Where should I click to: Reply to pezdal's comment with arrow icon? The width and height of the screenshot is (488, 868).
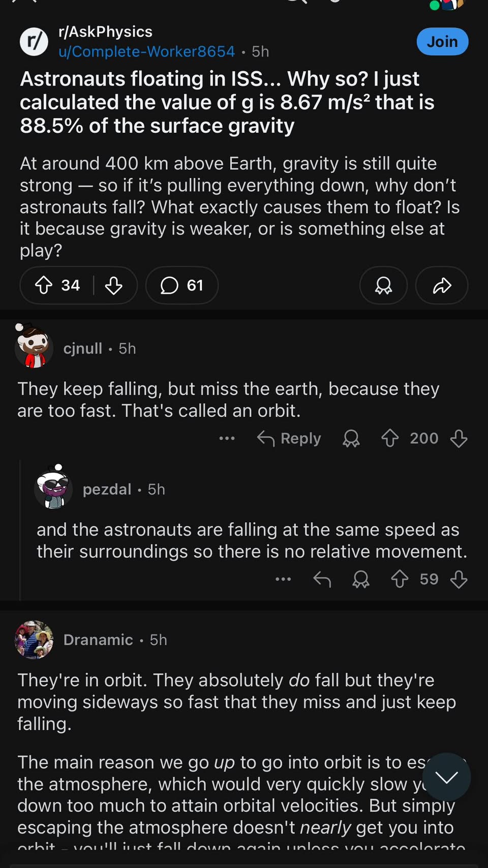tap(322, 579)
